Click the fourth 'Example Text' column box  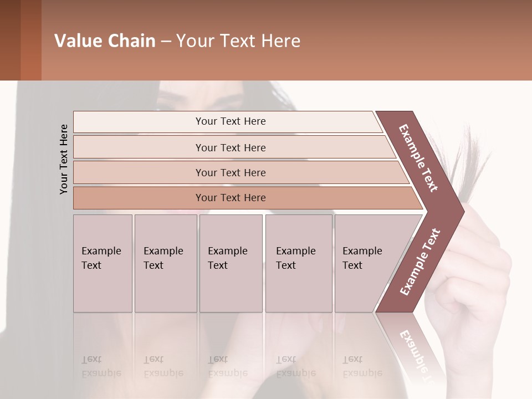click(x=299, y=263)
